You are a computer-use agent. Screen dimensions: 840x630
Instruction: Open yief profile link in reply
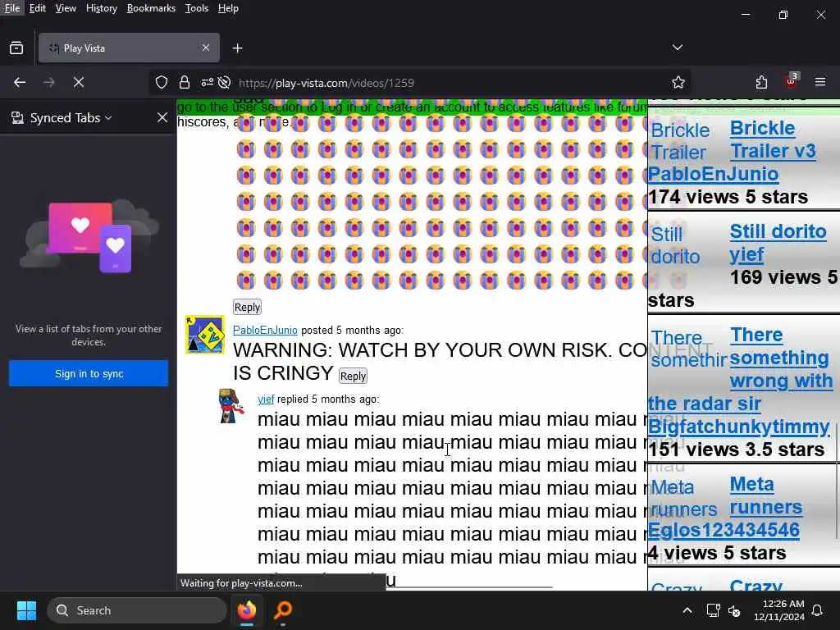(266, 399)
